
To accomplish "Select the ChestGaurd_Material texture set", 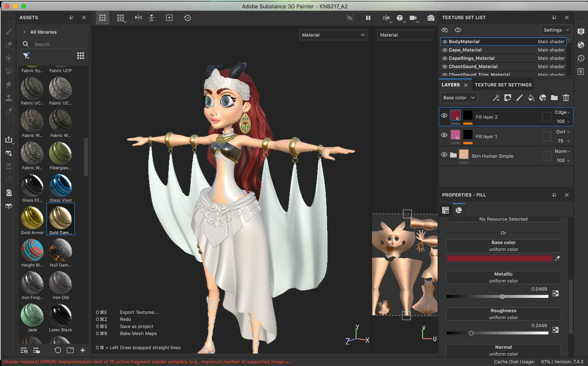I will [x=473, y=66].
